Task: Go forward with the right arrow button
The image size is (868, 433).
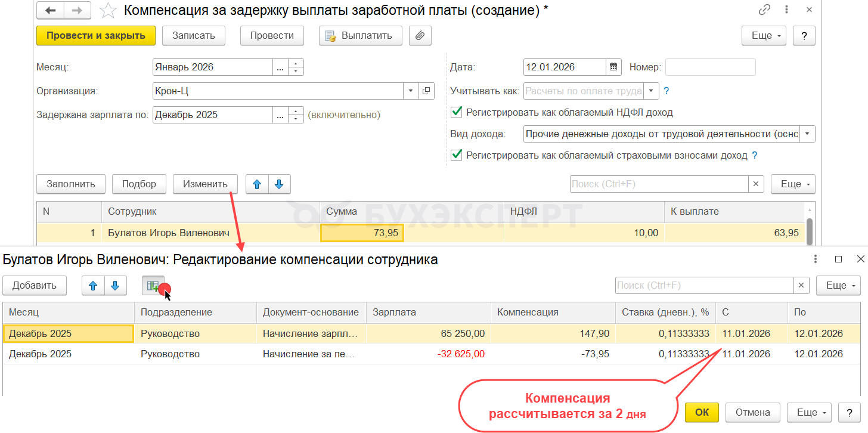Action: point(77,11)
